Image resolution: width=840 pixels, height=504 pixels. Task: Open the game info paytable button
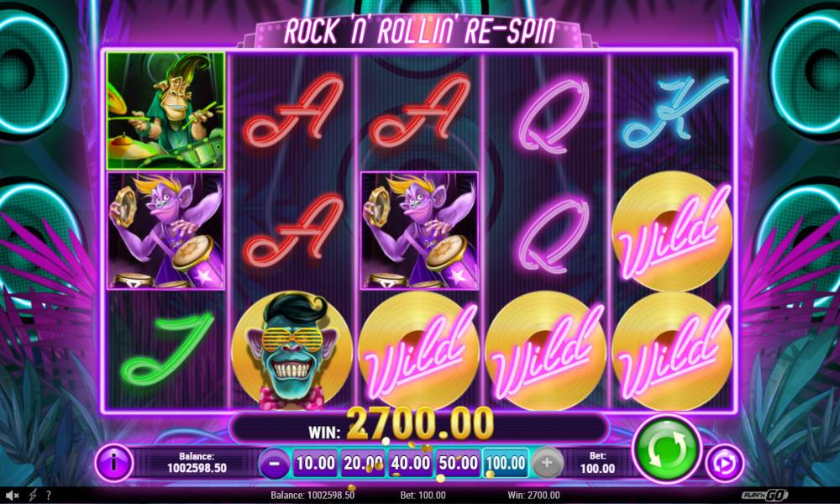point(114,462)
